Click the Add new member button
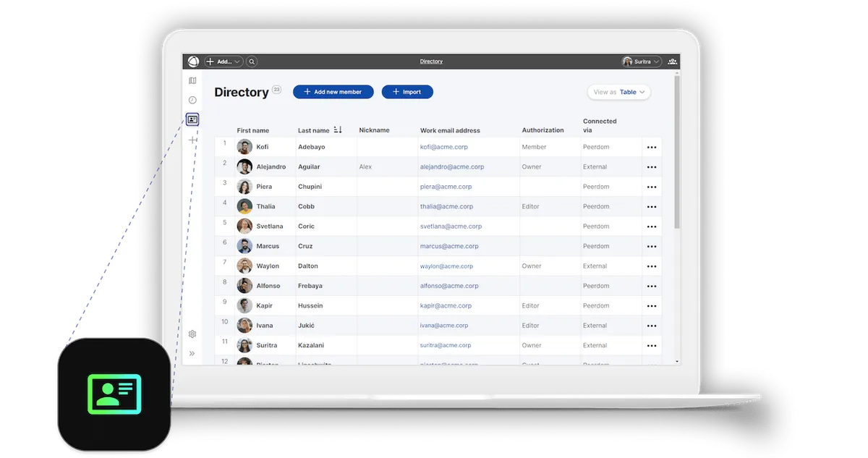868x458 pixels. pyautogui.click(x=333, y=92)
